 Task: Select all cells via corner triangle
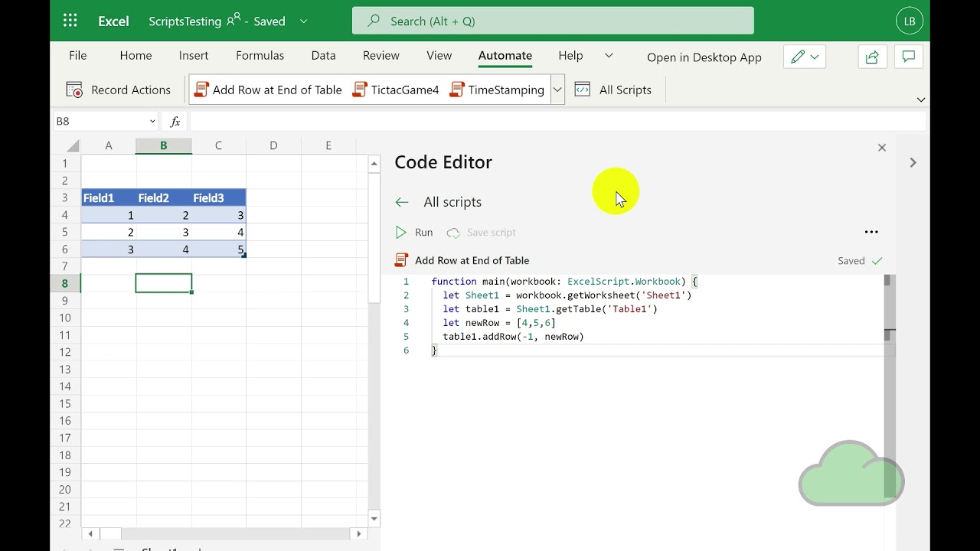coord(73,146)
